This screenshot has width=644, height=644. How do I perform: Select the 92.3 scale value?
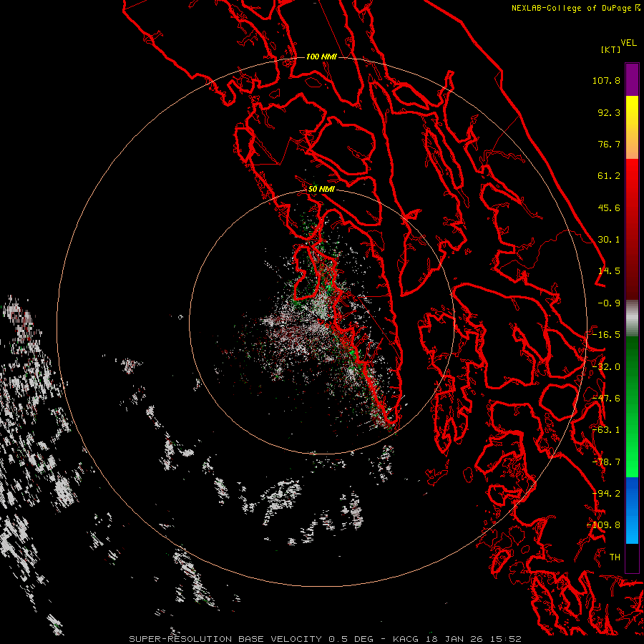(609, 112)
